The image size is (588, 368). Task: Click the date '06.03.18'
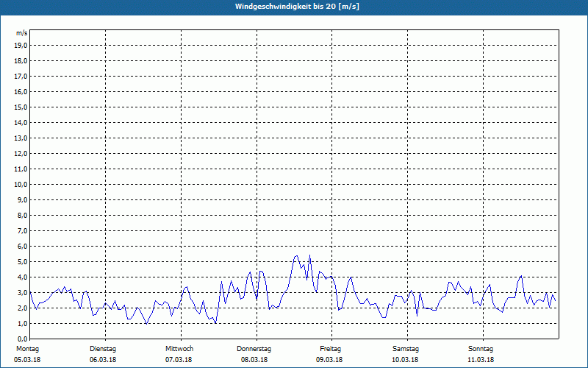click(103, 360)
